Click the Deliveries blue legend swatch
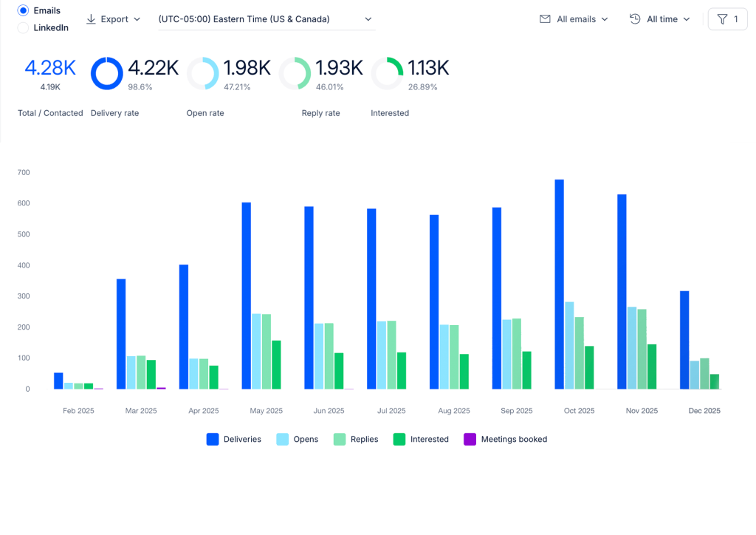 [213, 439]
